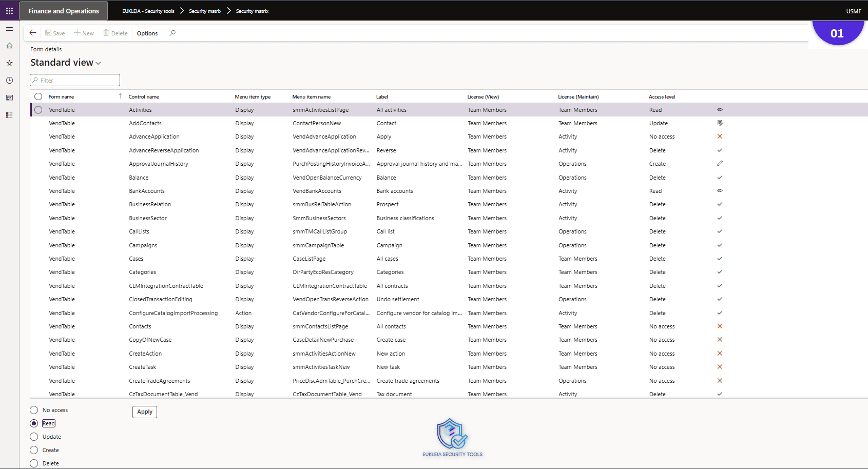Click red X icon on CopyOfNewCase row
868x469 pixels.
720,340
